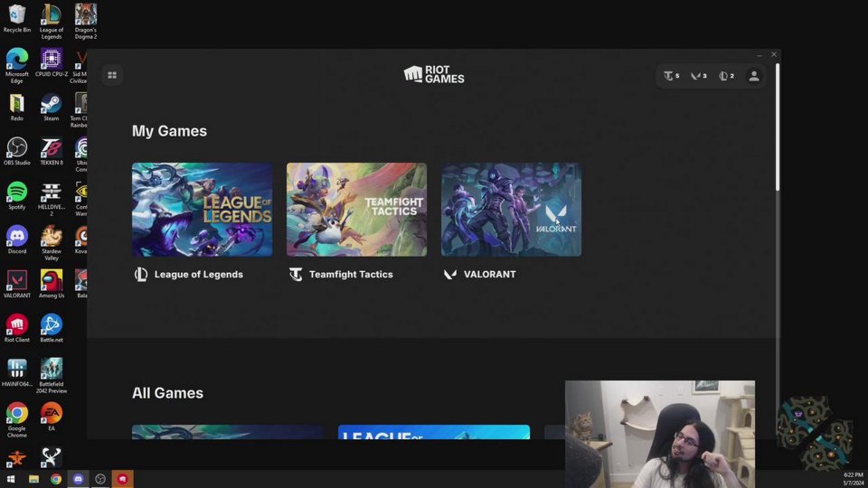This screenshot has width=868, height=488.
Task: Select Among Us desktop shortcut
Action: [52, 285]
